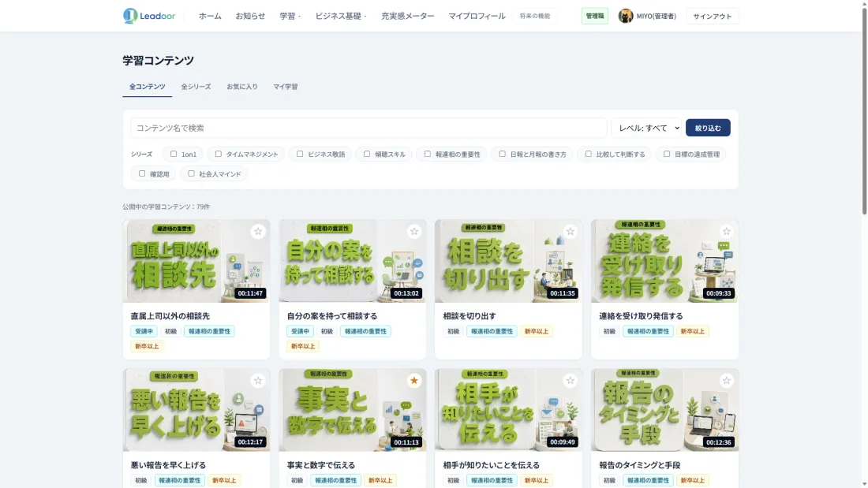
Task: Open お知らせ in navigation
Action: [250, 16]
